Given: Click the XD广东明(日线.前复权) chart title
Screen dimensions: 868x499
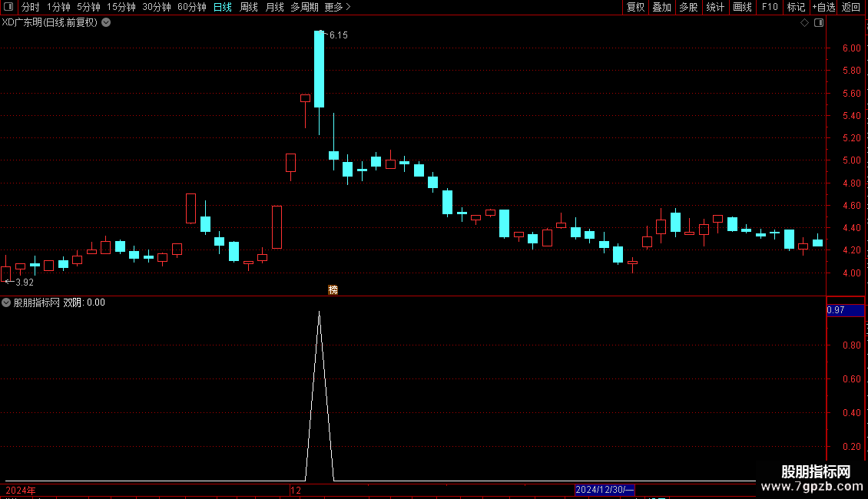Looking at the screenshot, I should (x=50, y=23).
